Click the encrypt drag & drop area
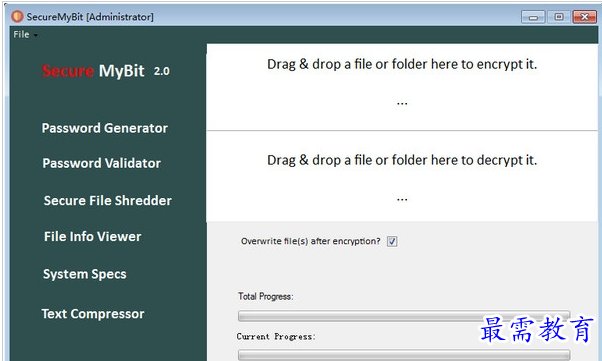The image size is (602, 361). [x=402, y=87]
